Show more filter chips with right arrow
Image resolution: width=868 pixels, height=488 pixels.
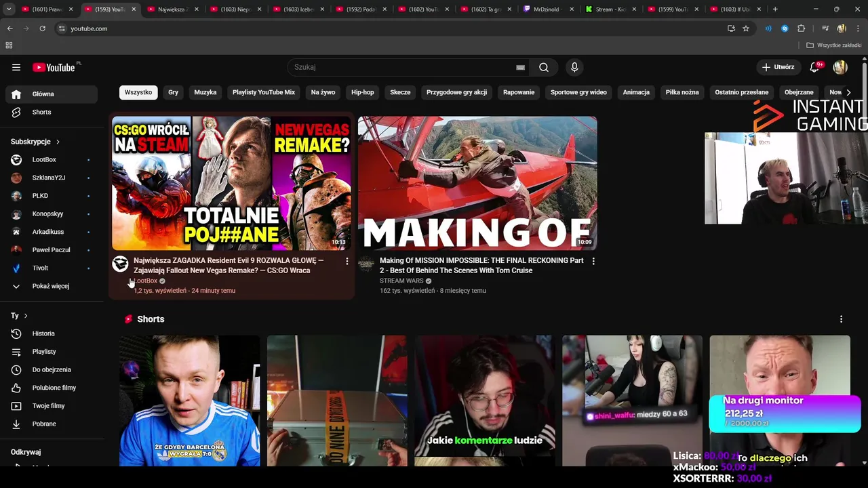[x=848, y=92]
